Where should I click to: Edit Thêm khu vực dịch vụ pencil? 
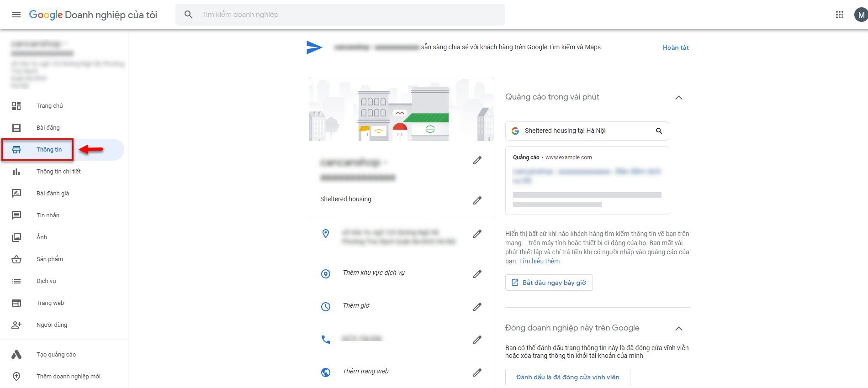[x=477, y=274]
